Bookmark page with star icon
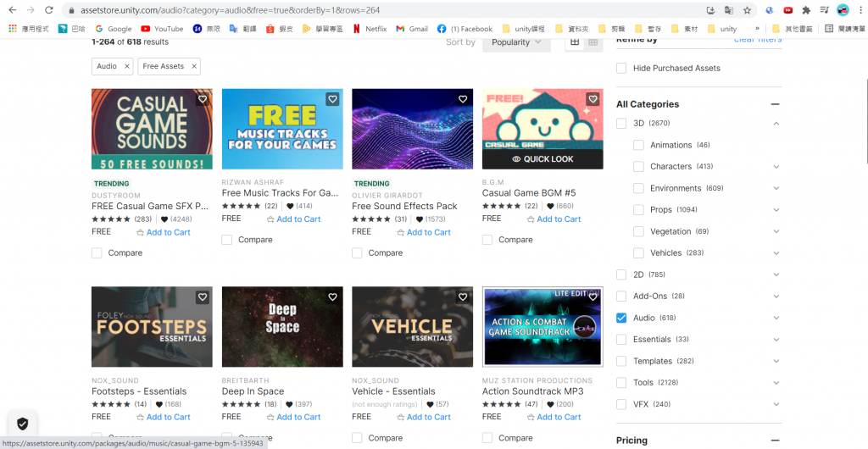This screenshot has width=868, height=449. coord(747,10)
